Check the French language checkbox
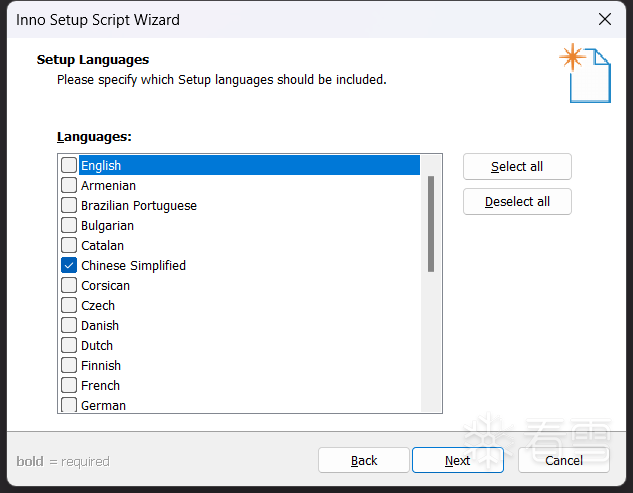The image size is (633, 493). coord(69,385)
